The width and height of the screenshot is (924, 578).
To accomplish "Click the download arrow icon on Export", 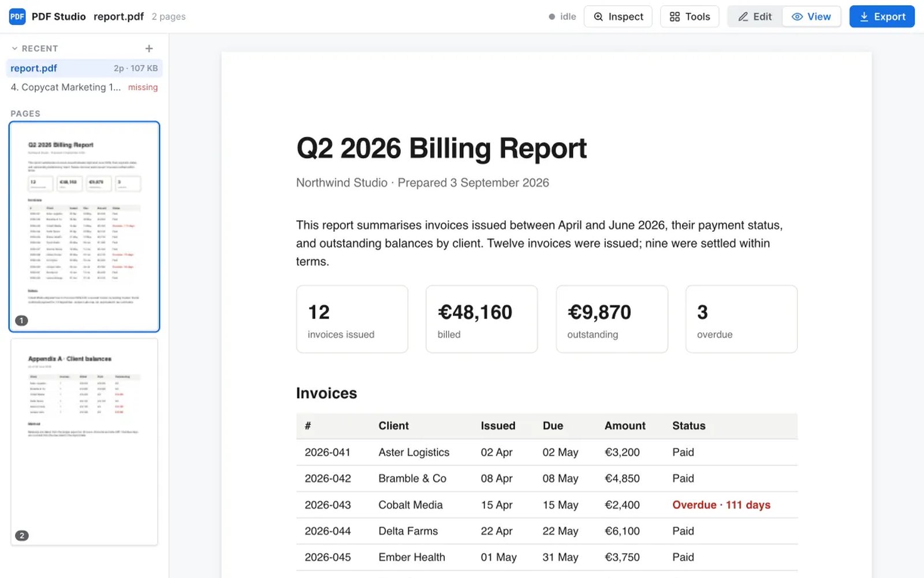I will click(864, 17).
